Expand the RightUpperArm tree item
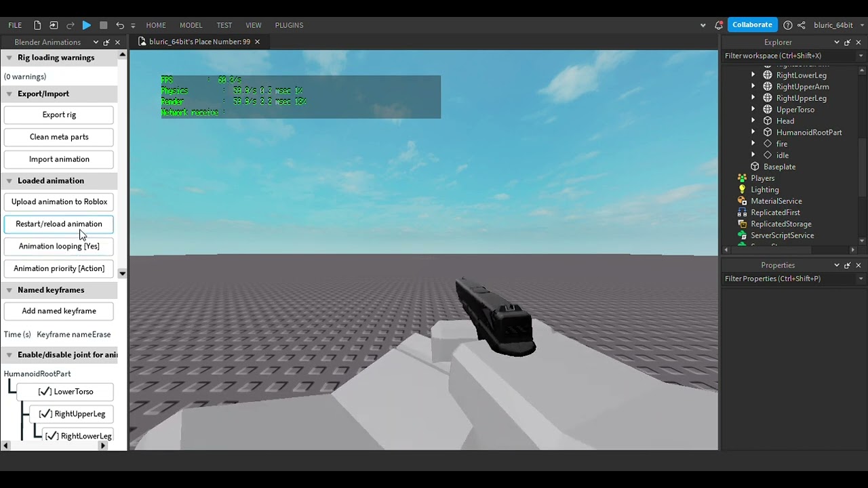The height and width of the screenshot is (488, 868). (x=753, y=87)
